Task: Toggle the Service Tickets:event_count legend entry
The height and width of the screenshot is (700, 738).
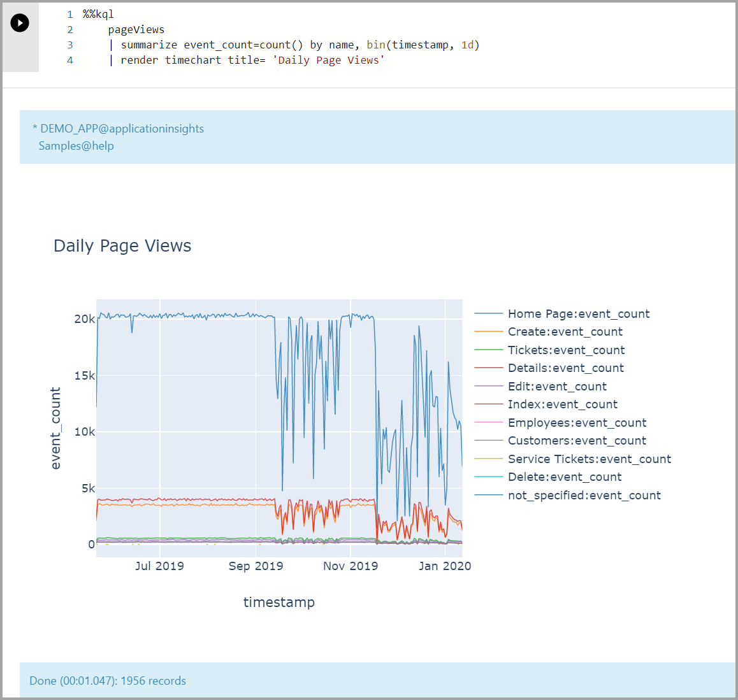Action: 589,459
